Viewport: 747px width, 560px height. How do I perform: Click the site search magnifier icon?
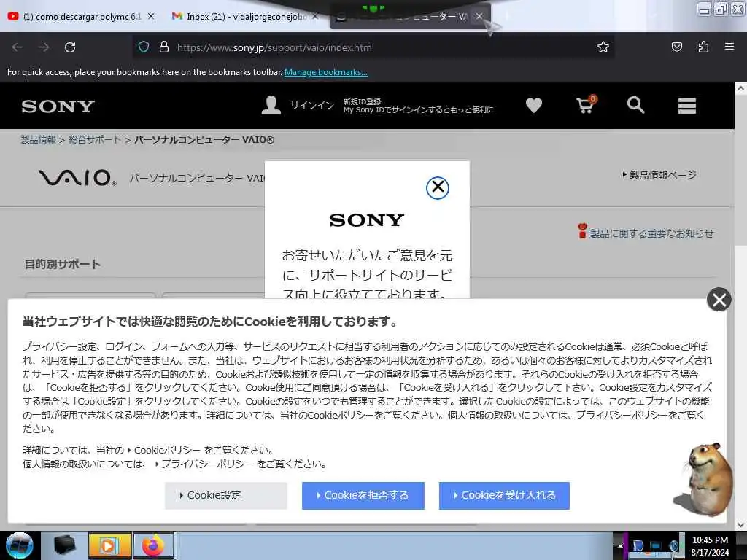[x=635, y=105]
